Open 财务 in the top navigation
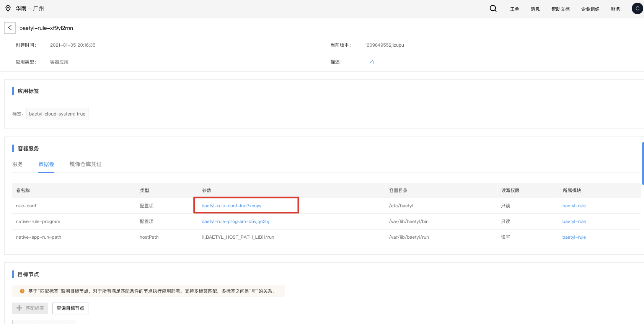Viewport: 644px width, 324px height. (615, 9)
